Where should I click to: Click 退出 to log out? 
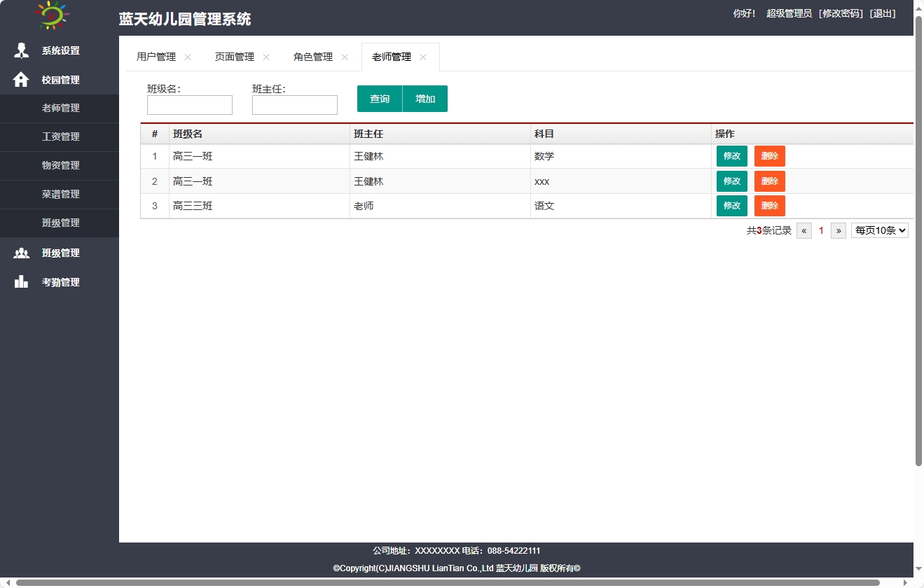(882, 13)
